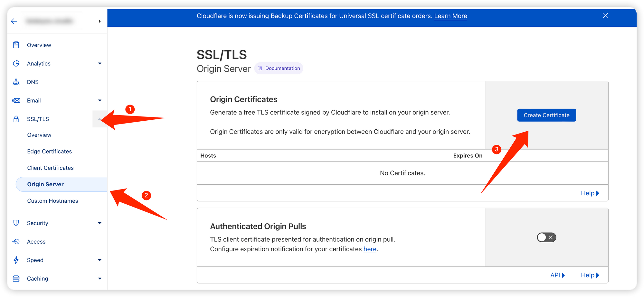Open top-level Overview in sidebar

pyautogui.click(x=39, y=45)
